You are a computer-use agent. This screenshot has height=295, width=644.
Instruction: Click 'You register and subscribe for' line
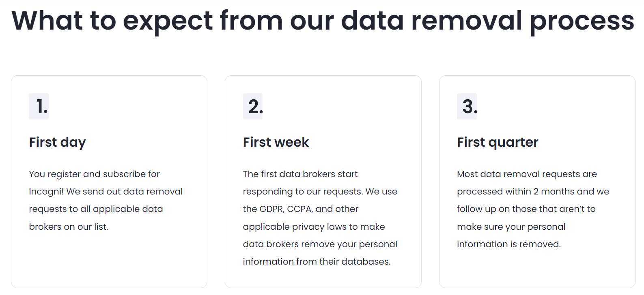[94, 174]
